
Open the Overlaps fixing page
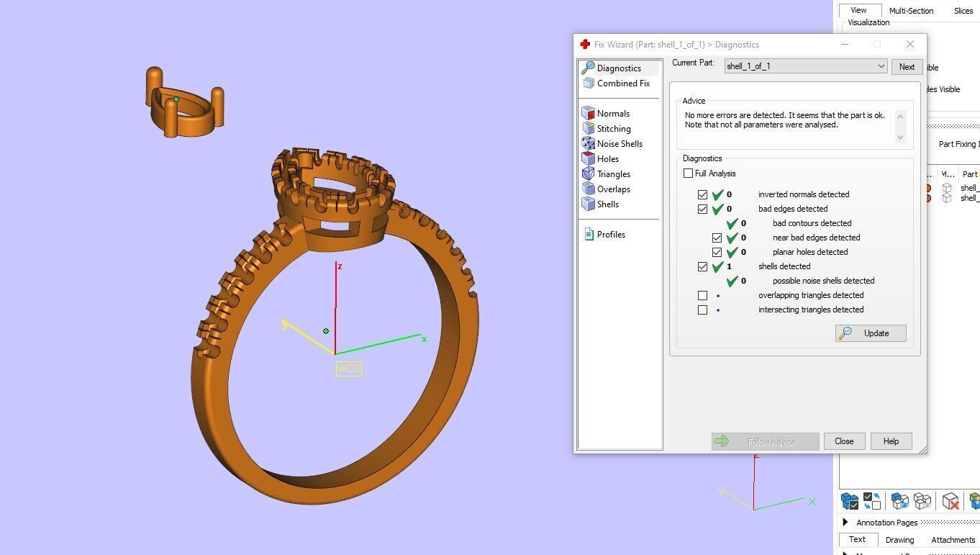coord(614,189)
